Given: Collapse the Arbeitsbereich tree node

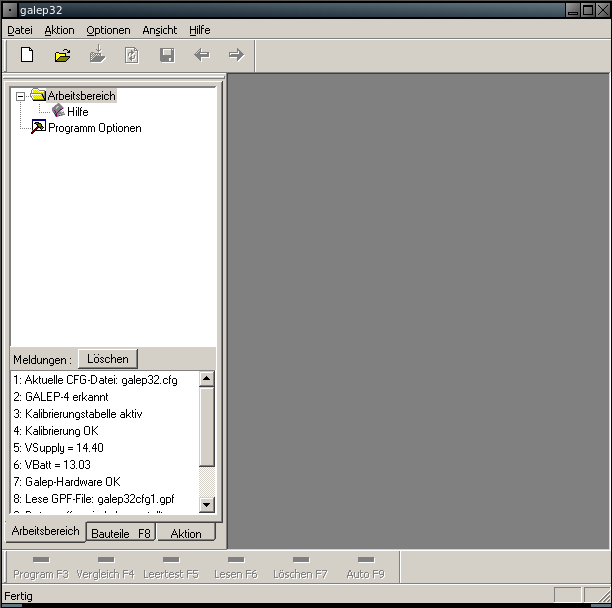Looking at the screenshot, I should click(20, 96).
